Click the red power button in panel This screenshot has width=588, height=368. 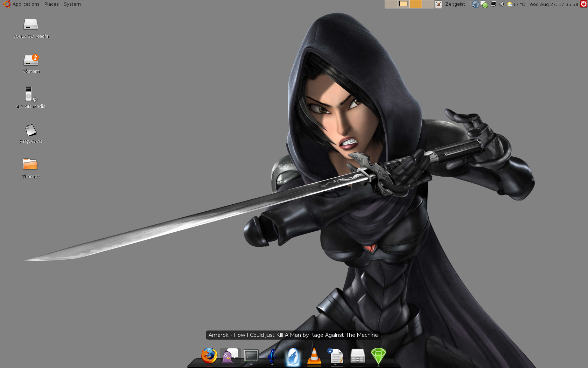pyautogui.click(x=584, y=4)
